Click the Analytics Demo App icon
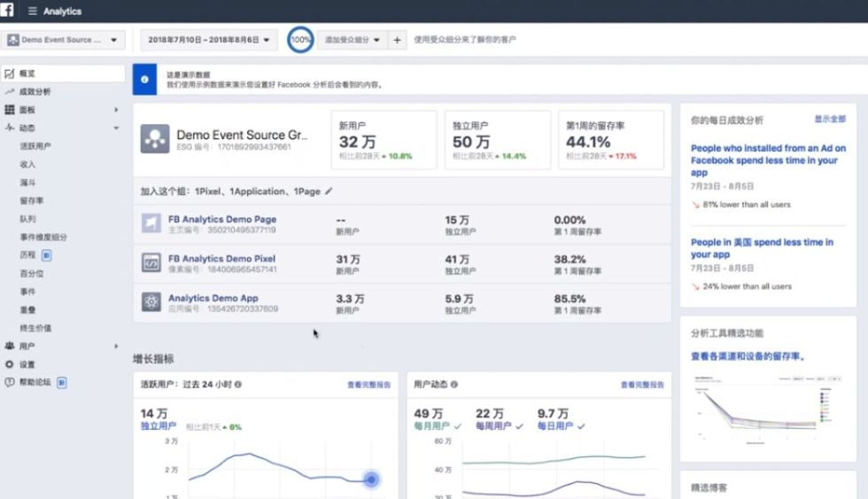The height and width of the screenshot is (499, 868). pyautogui.click(x=151, y=302)
